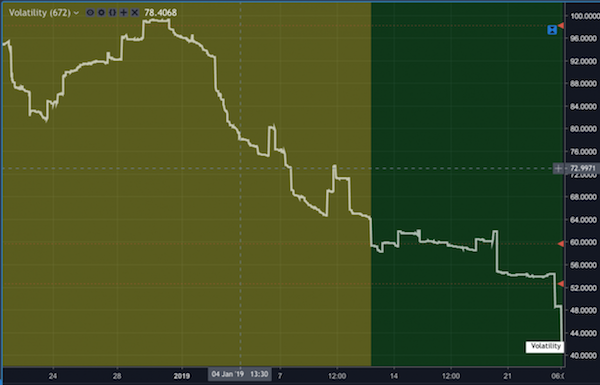Select the red arrow marker near 52.0000

pos(561,284)
